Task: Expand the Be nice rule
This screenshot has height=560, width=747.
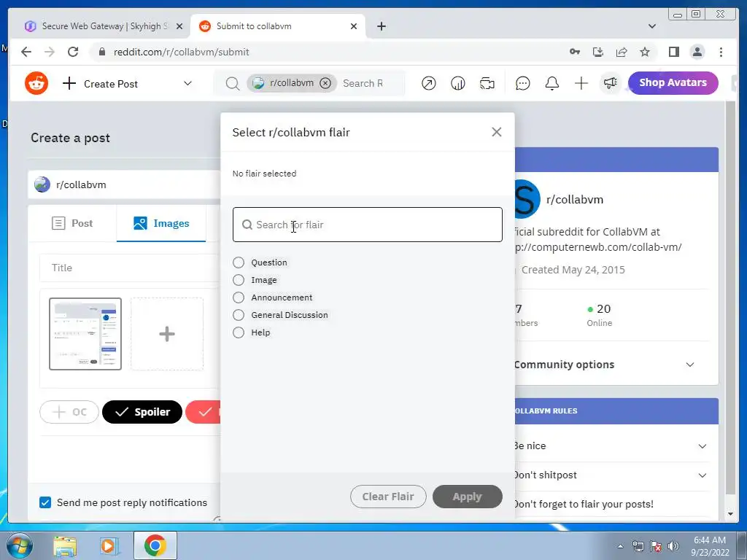Action: tap(703, 446)
